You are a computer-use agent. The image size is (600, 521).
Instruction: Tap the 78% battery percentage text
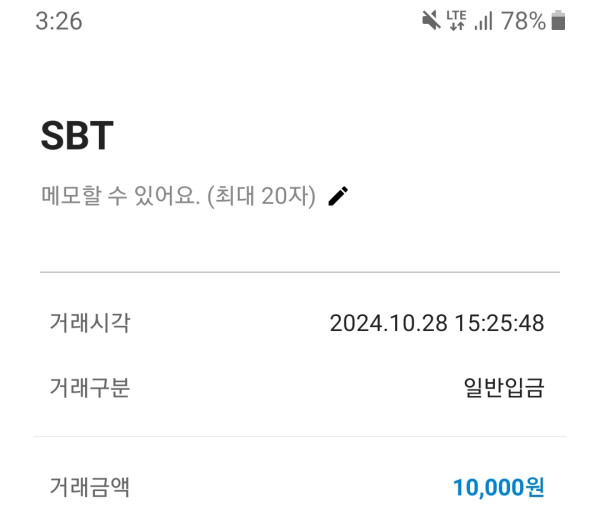click(x=523, y=21)
